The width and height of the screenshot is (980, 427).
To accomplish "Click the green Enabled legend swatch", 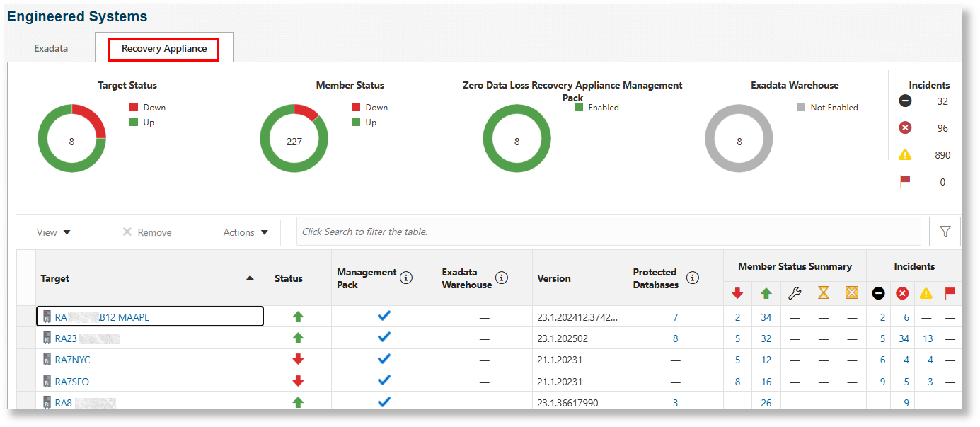I will click(579, 108).
